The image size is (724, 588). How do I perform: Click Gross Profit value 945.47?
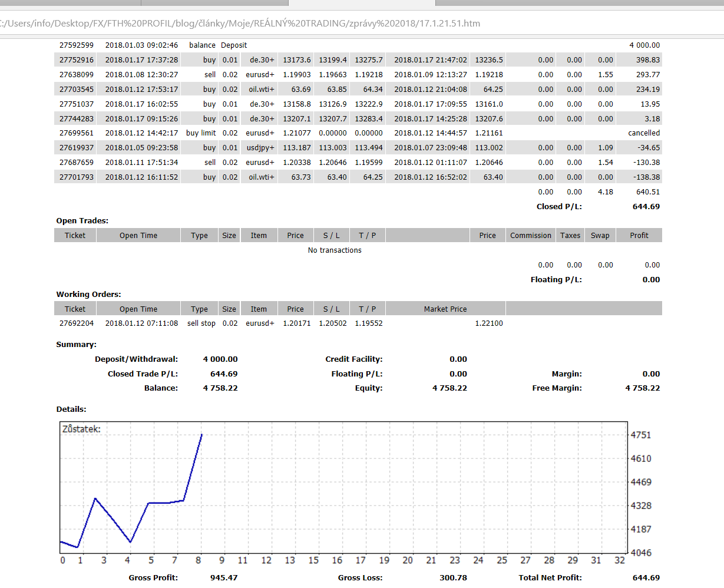pos(224,578)
